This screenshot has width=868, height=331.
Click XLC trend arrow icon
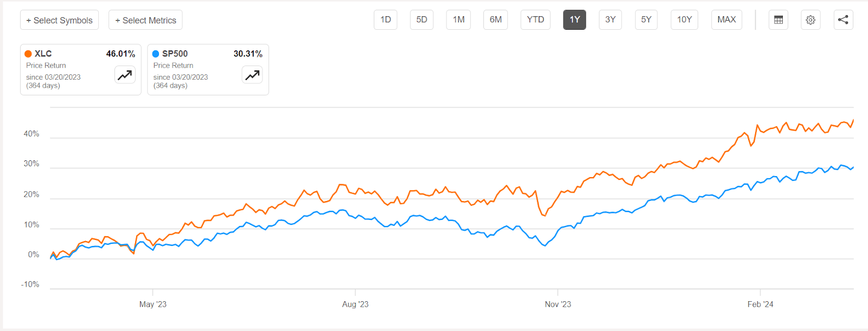125,75
